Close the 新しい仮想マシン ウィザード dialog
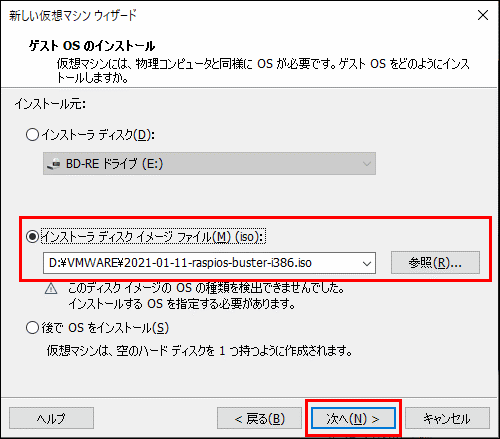This screenshot has width=500, height=439. pyautogui.click(x=483, y=15)
